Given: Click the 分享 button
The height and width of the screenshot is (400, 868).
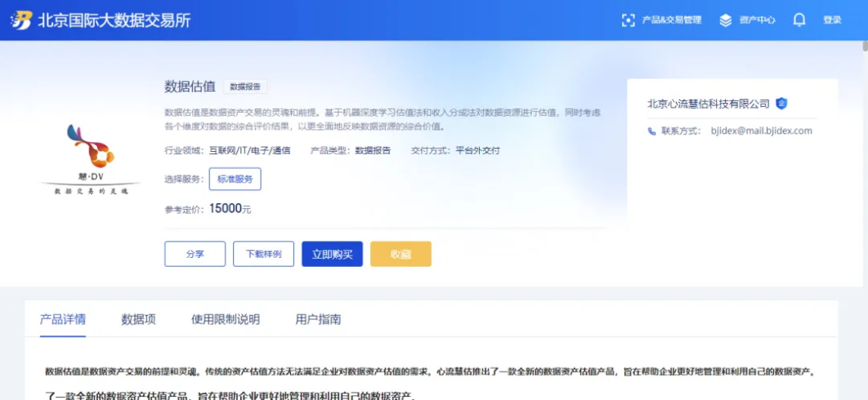Looking at the screenshot, I should coord(195,254).
